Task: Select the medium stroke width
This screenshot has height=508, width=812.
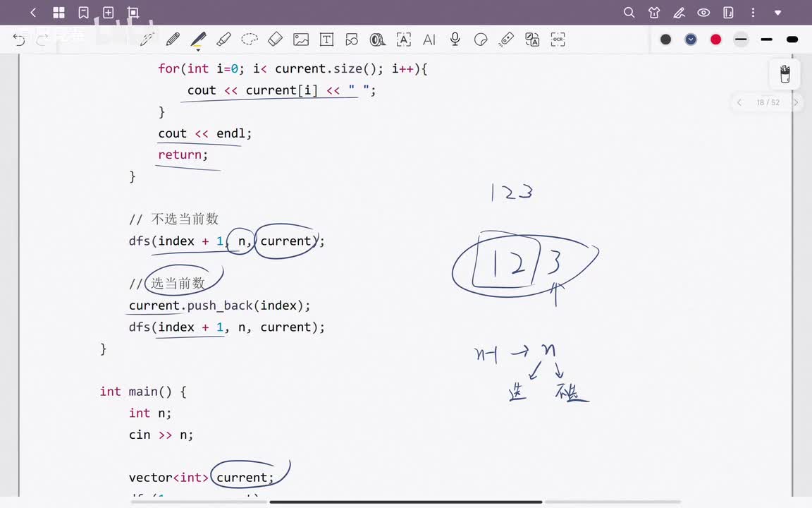Action: (x=766, y=40)
